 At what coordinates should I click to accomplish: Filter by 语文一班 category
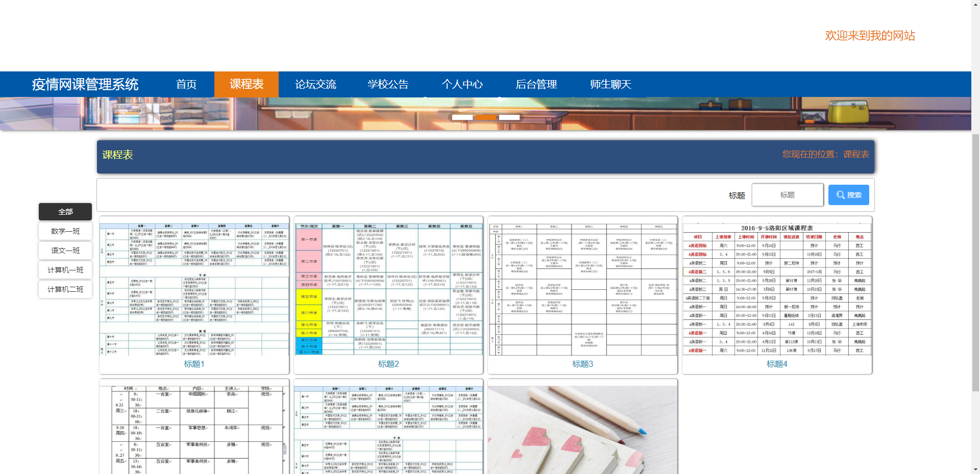(65, 251)
